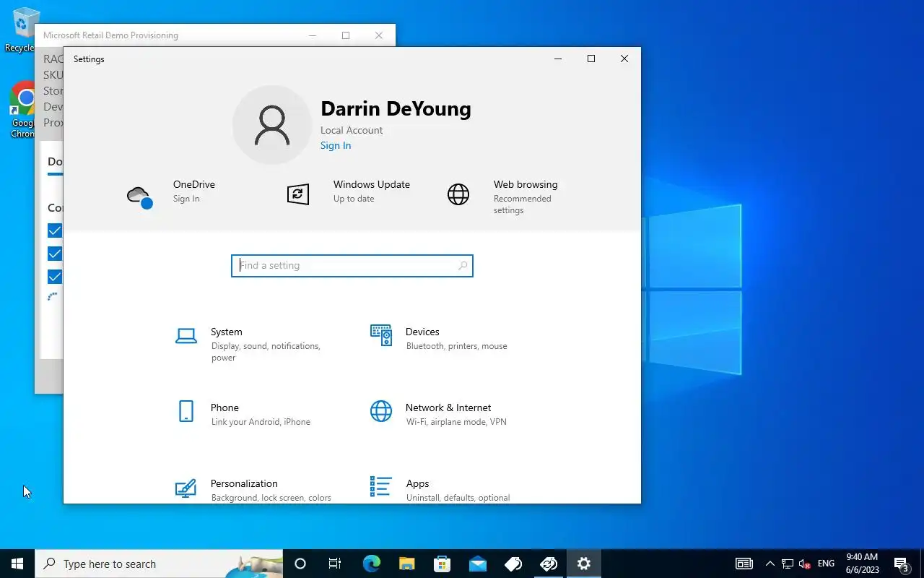Open File Explorer from the taskbar
Image resolution: width=924 pixels, height=578 pixels.
[406, 564]
